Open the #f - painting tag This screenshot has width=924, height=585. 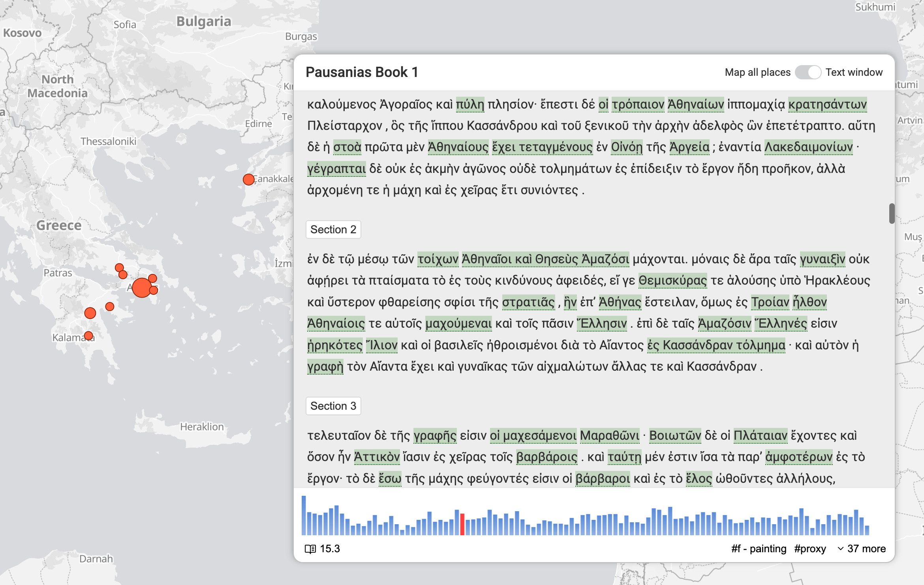[759, 549]
